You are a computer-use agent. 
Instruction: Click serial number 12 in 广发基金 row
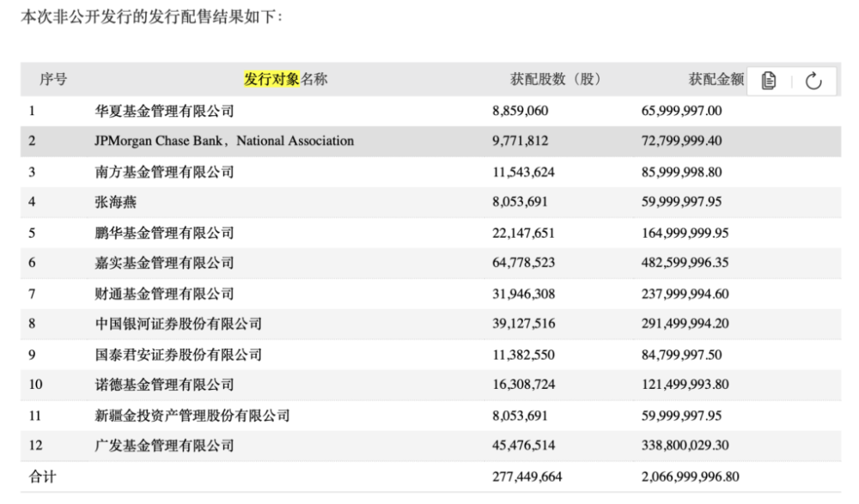tap(35, 446)
